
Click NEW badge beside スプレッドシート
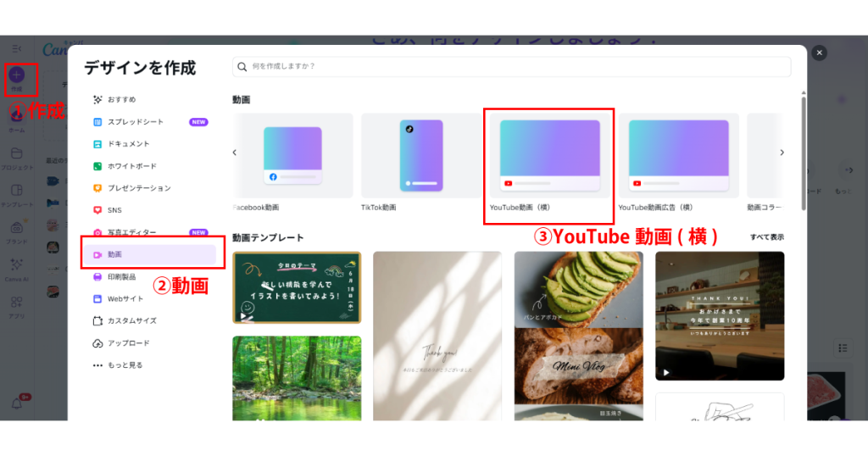(198, 122)
